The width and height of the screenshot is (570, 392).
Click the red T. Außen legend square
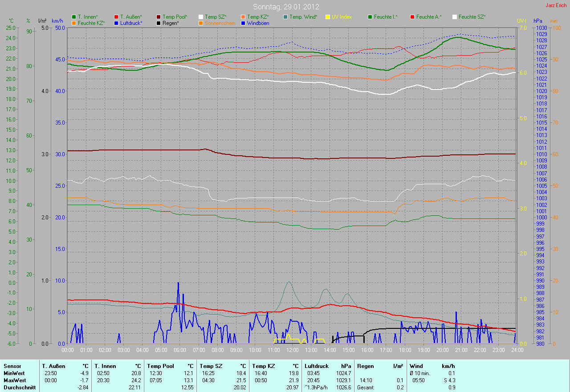[x=116, y=17]
